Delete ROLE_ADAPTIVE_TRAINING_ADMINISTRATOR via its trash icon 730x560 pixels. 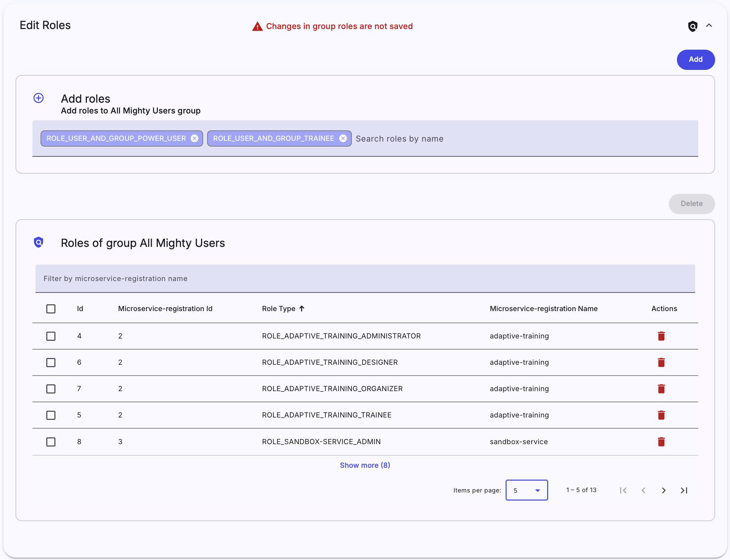tap(661, 336)
